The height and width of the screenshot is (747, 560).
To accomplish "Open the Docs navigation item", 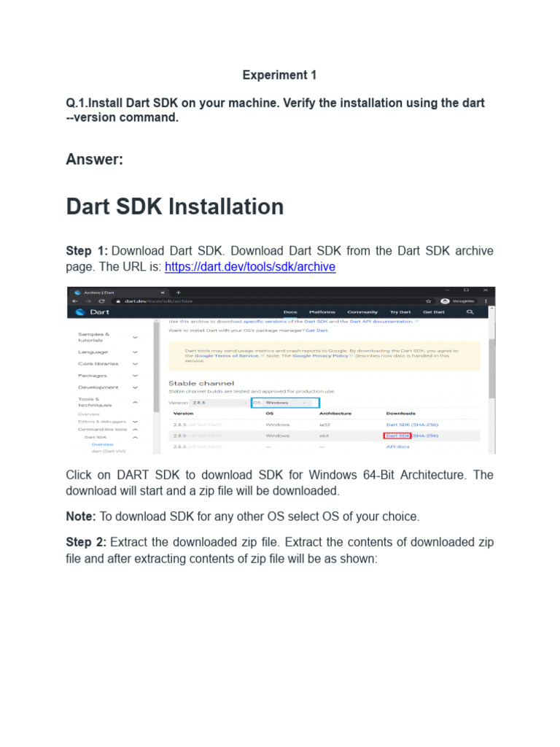I will [290, 312].
